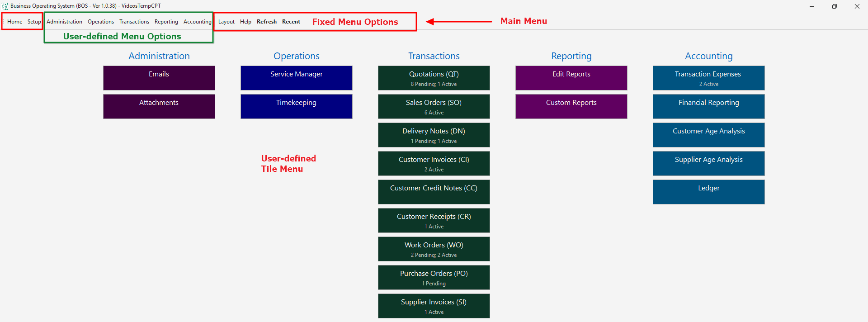868x322 pixels.
Task: Open the Setup menu
Action: pos(34,22)
